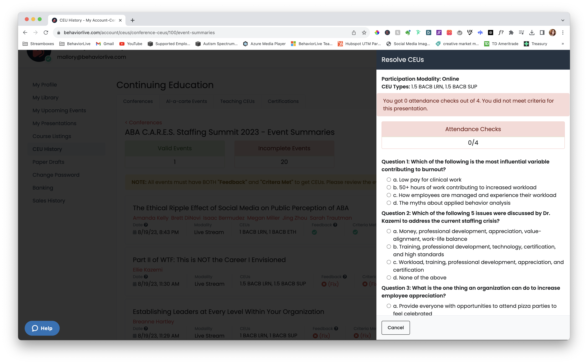Open My Library in the sidebar
Image resolution: width=588 pixels, height=364 pixels.
coord(45,97)
